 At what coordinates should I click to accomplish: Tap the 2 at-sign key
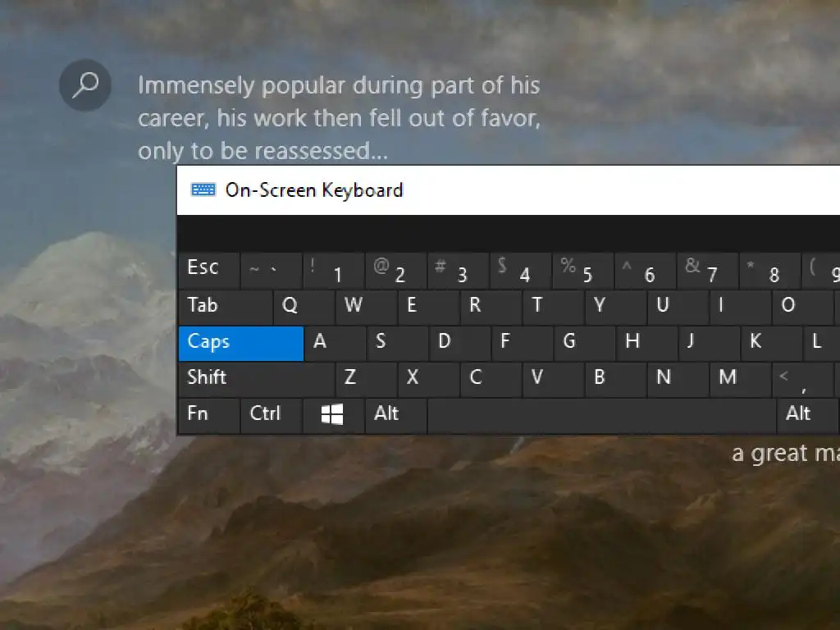pyautogui.click(x=396, y=271)
